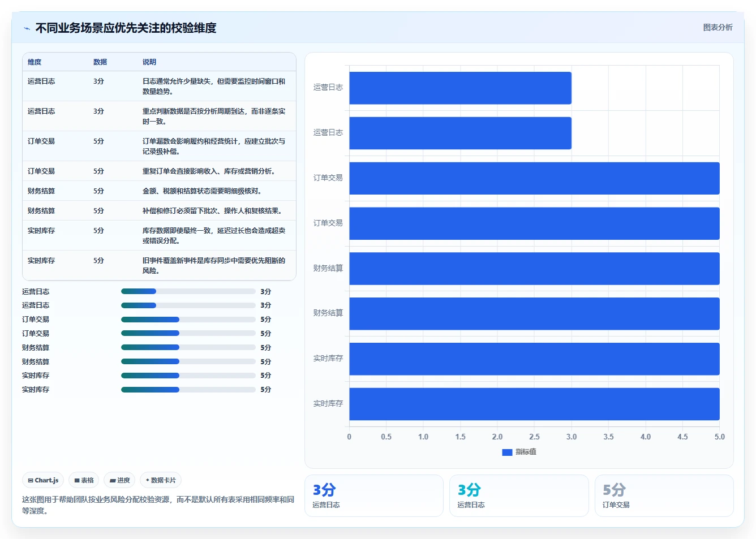The height and width of the screenshot is (539, 756).
Task: Click the 指标值 legend color box
Action: 507,452
